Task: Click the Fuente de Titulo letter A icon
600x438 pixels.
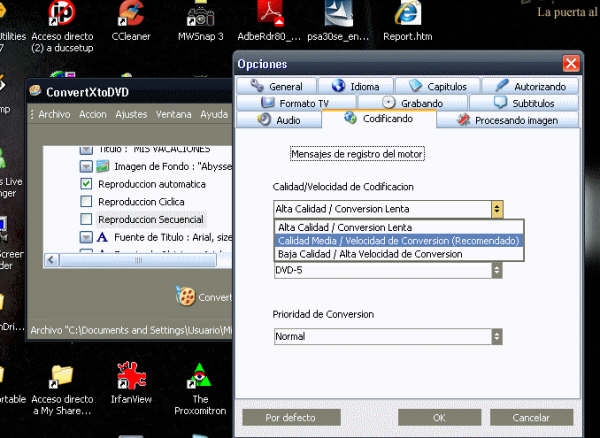Action: point(102,237)
